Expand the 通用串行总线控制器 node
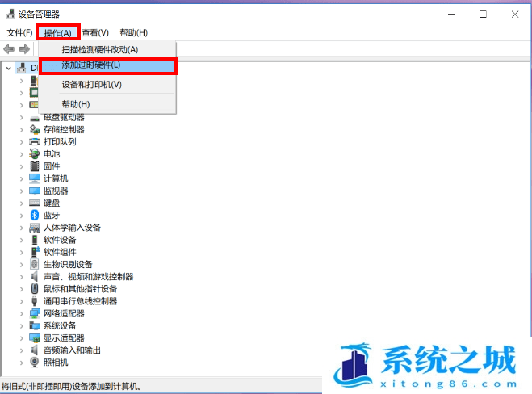Image resolution: width=532 pixels, height=394 pixels. point(23,301)
